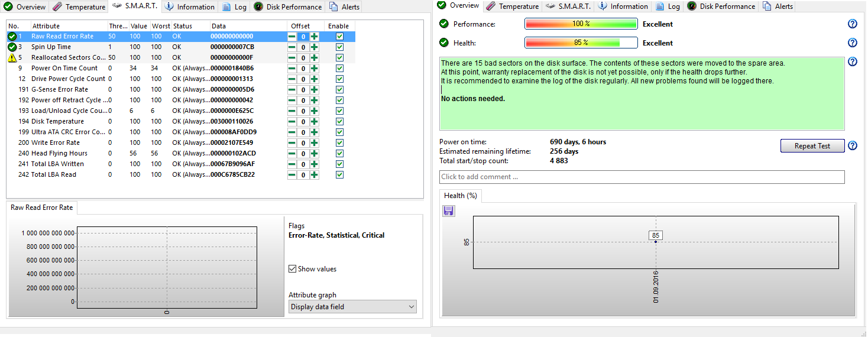The width and height of the screenshot is (868, 337).
Task: Open the Alerts tab in right pane
Action: 778,7
